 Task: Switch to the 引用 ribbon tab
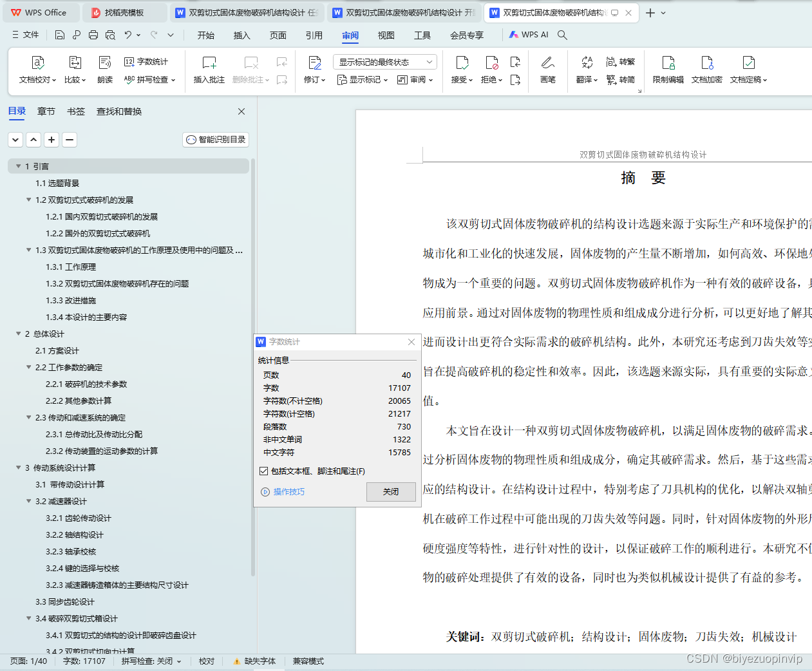pyautogui.click(x=314, y=35)
